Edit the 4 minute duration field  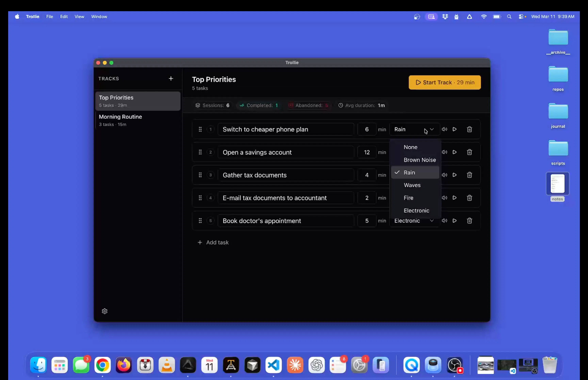click(x=367, y=175)
